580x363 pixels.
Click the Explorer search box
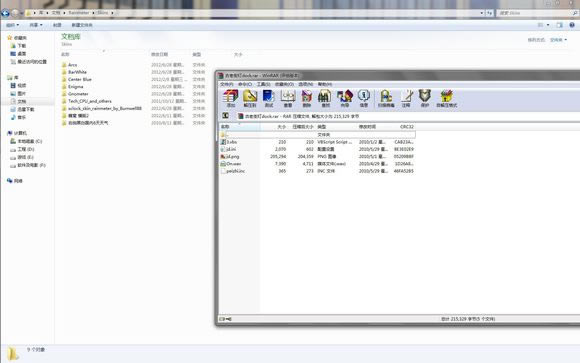coord(538,13)
